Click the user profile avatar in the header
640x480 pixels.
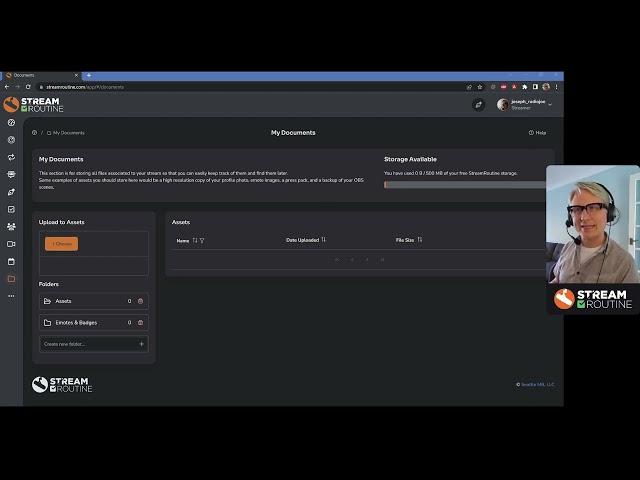coord(503,105)
